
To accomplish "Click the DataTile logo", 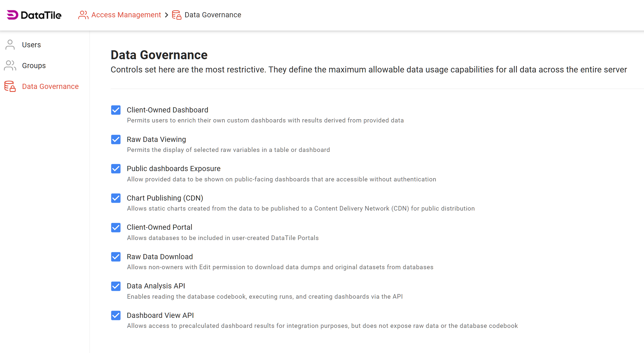I will 34,15.
